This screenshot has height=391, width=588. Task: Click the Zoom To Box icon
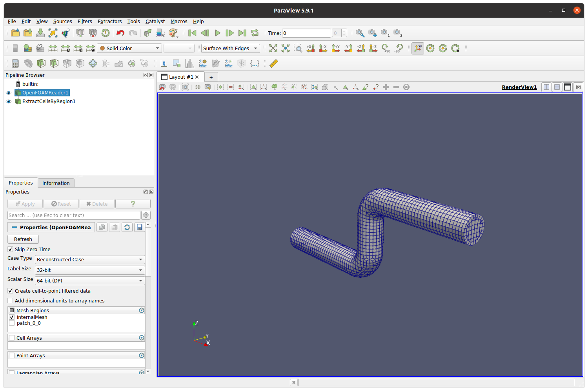[298, 48]
